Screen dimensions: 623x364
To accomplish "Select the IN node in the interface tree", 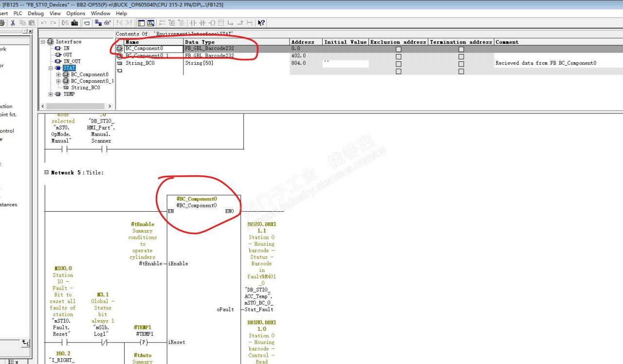I will pyautogui.click(x=66, y=48).
